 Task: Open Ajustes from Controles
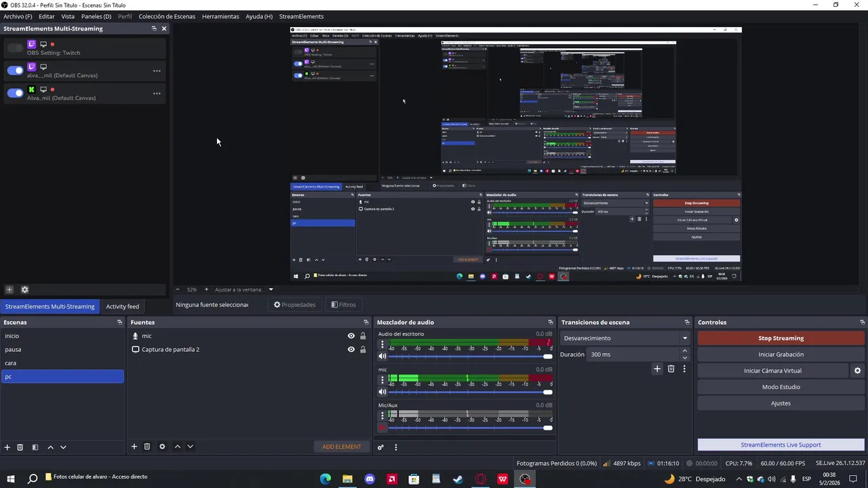tap(781, 403)
